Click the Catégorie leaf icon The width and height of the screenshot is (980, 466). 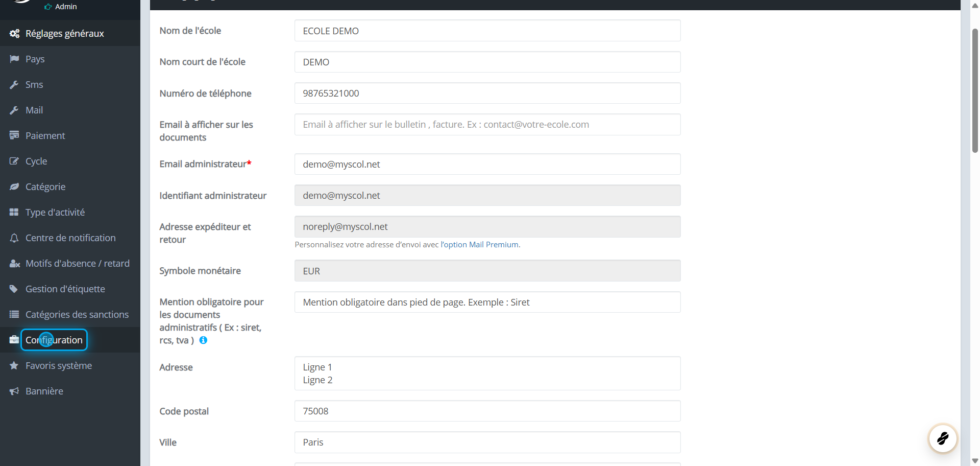pyautogui.click(x=14, y=187)
